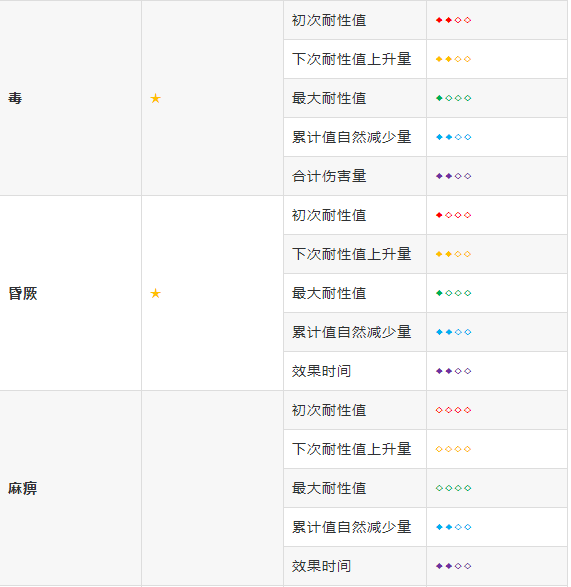Click 累计值自然减少量 label in 昏厥 section
The image size is (571, 587).
352,332
